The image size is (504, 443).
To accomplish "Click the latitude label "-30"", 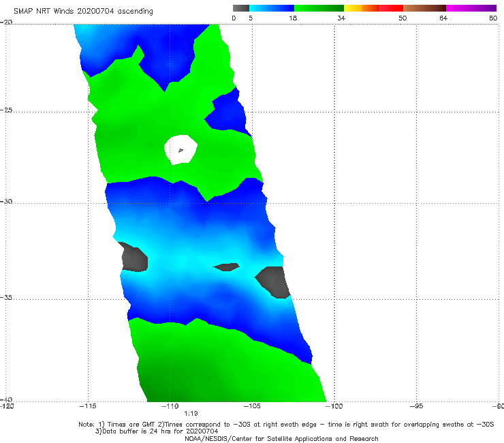I will click(x=6, y=201).
